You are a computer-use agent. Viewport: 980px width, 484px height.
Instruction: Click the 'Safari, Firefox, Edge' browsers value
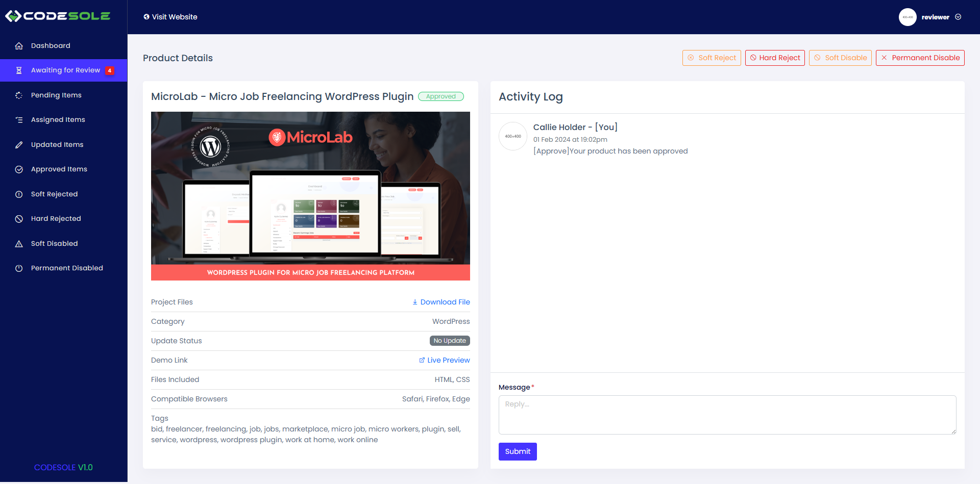pos(436,399)
